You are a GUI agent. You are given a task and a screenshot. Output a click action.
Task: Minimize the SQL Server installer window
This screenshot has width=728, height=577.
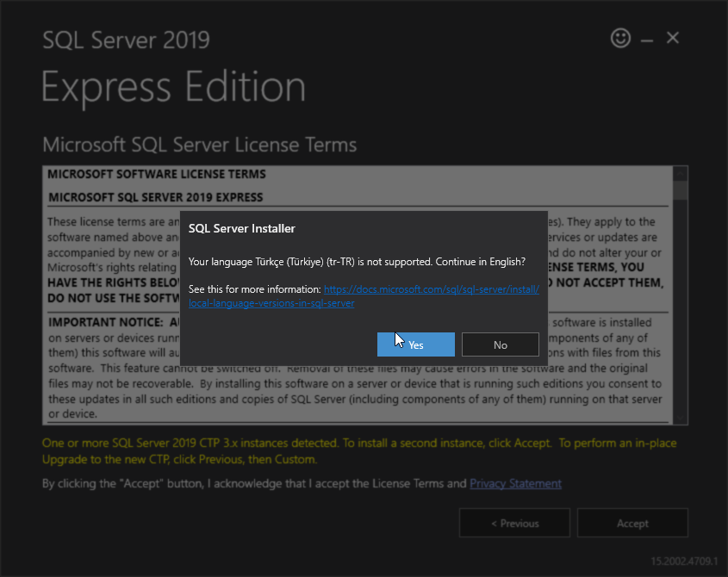[x=647, y=40]
